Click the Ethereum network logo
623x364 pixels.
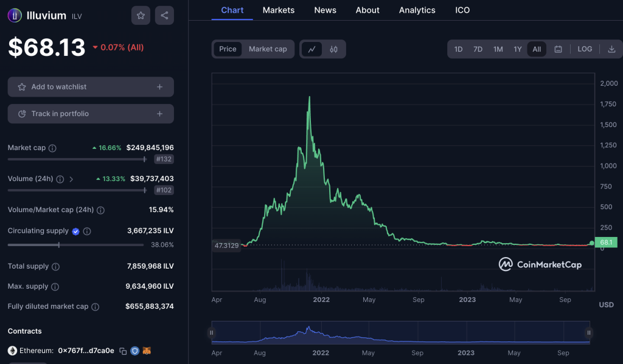tap(12, 351)
